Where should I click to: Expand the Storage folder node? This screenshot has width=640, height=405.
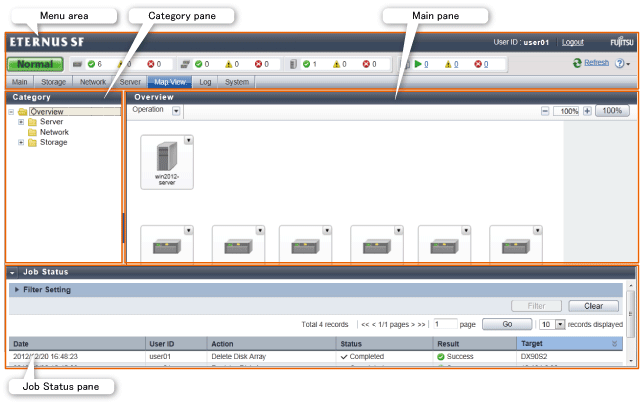click(x=21, y=142)
